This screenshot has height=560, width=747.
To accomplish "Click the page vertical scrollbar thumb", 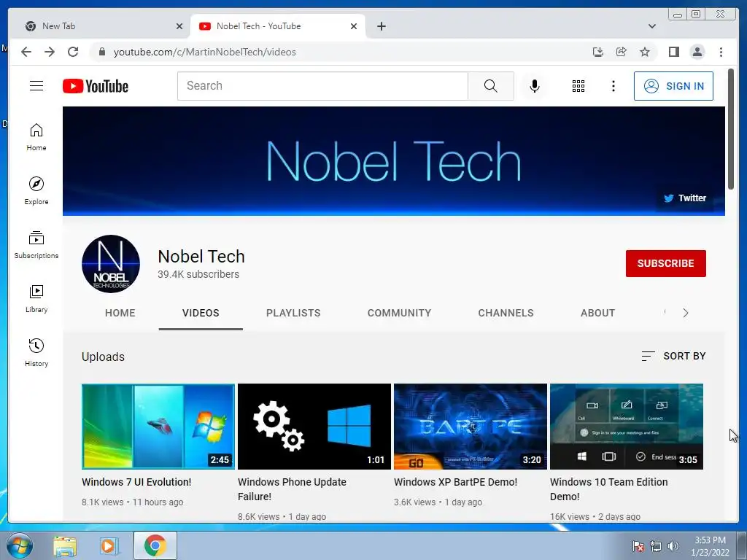I will (731, 128).
